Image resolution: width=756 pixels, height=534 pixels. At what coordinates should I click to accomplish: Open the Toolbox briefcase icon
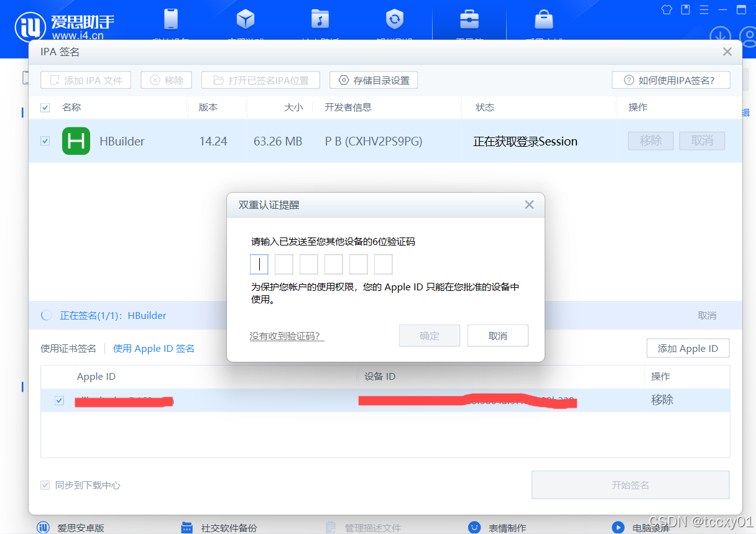pos(469,19)
